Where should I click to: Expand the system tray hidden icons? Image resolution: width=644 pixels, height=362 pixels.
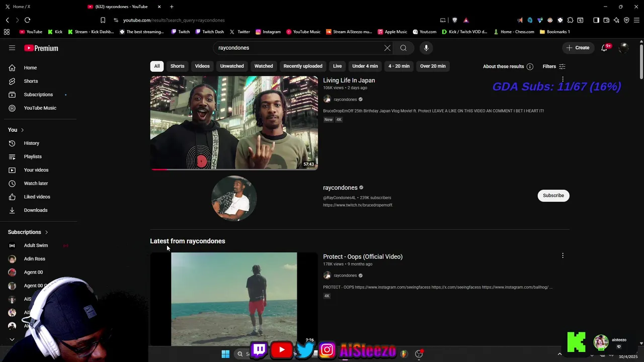tap(559, 354)
